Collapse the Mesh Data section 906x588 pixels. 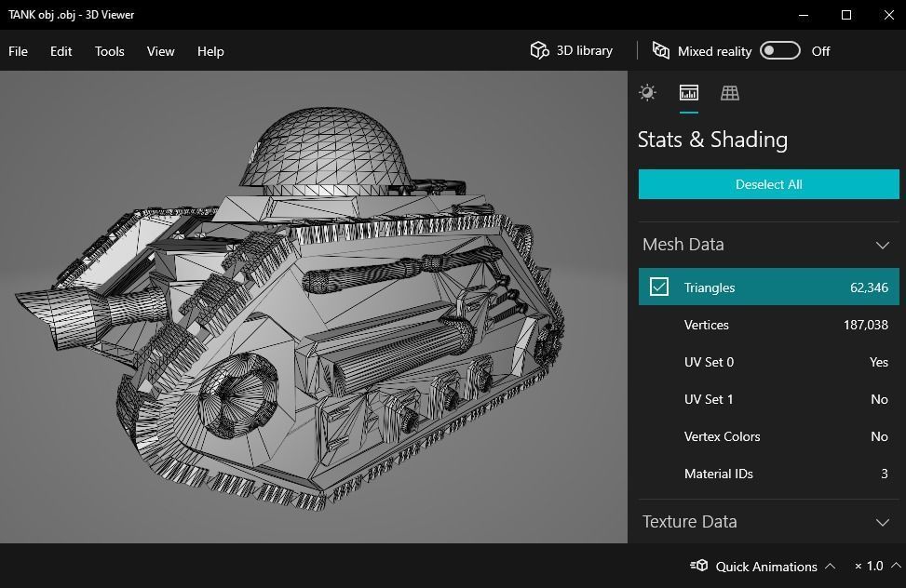click(883, 245)
